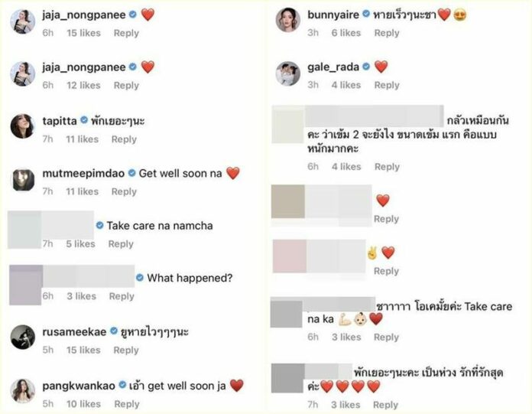Click verified badge beside pangkwankao
The height and width of the screenshot is (414, 532).
[x=122, y=385]
